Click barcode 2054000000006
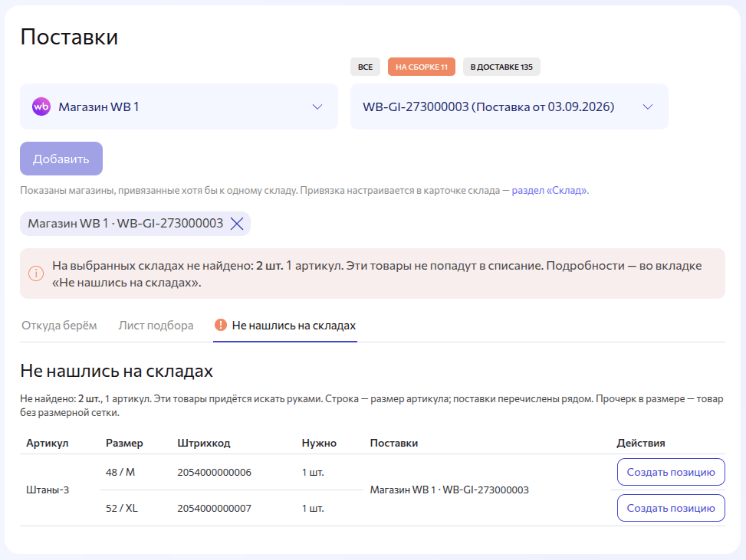The width and height of the screenshot is (746, 560). click(214, 472)
